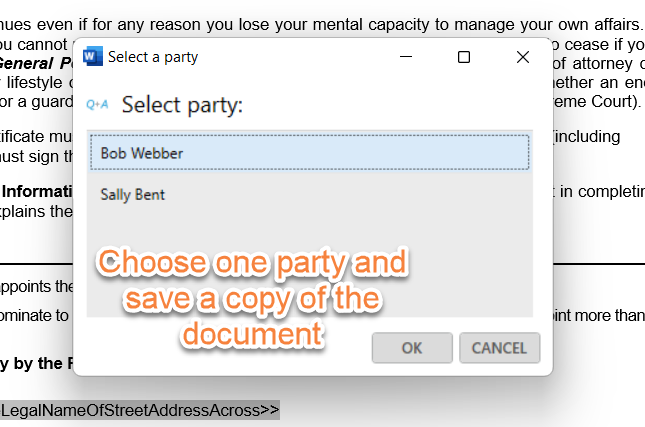Click the highlighted LegalNameOfStreetAddressAcross merge field
Viewport: 645px width, 427px height.
point(138,410)
